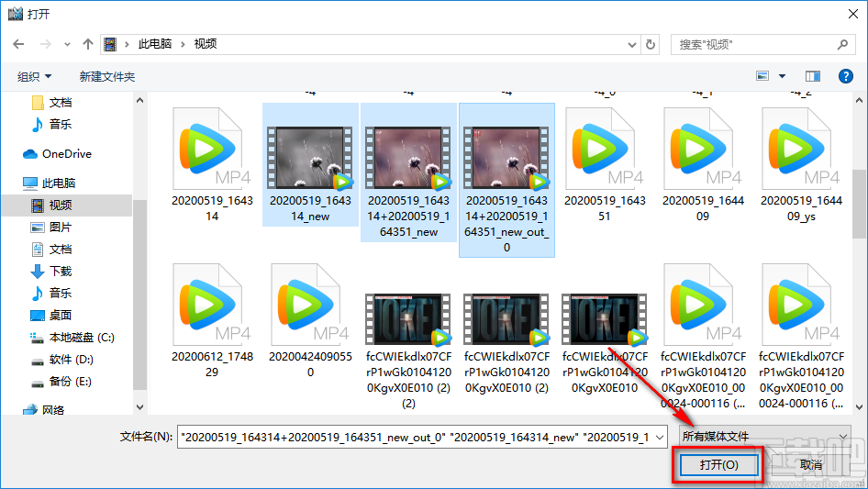Select thumbnail ending in _new_out_0
This screenshot has height=489, width=868.
(x=506, y=180)
